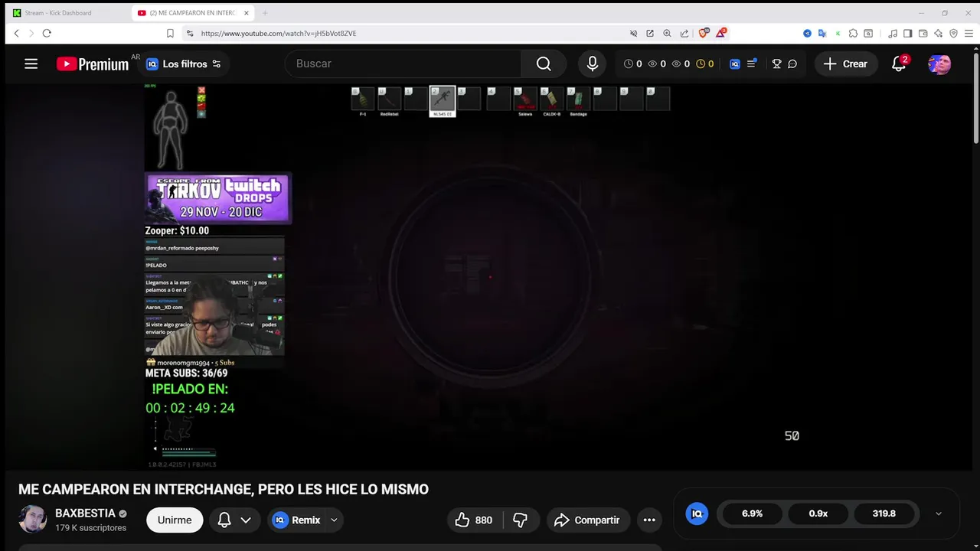Start voice search with the microphone
This screenshot has height=551, width=980.
click(592, 64)
